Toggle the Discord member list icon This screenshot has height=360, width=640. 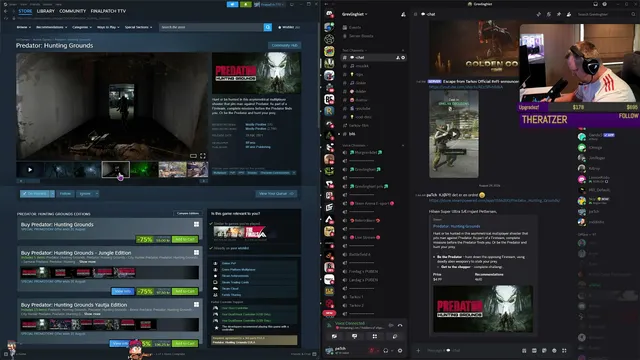pyautogui.click(x=569, y=14)
